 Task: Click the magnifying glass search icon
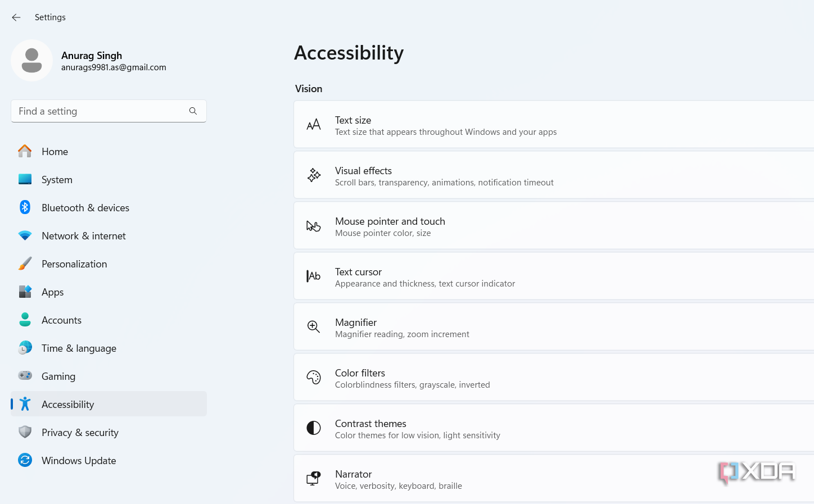pyautogui.click(x=193, y=111)
